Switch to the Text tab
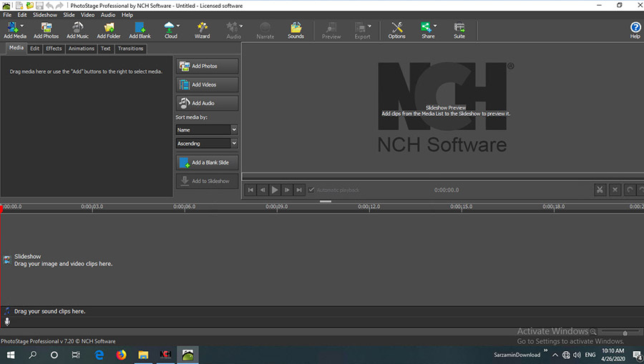The height and width of the screenshot is (364, 644). pos(106,49)
